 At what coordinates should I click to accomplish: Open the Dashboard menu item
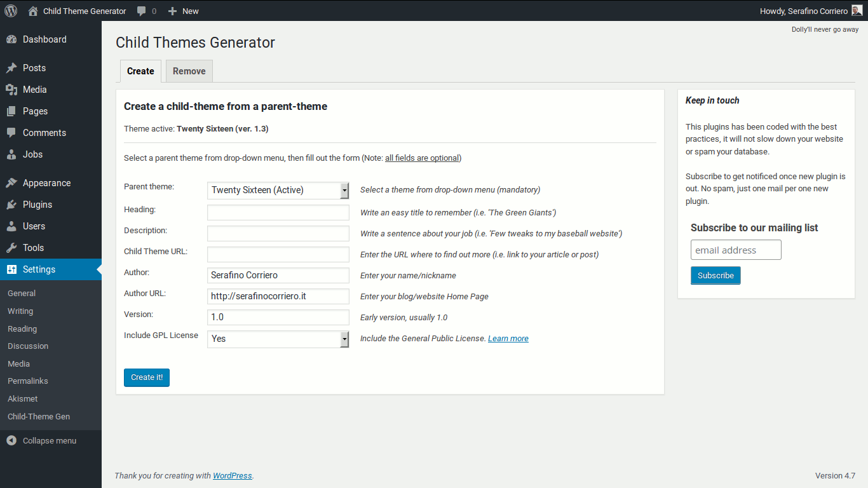[51, 39]
